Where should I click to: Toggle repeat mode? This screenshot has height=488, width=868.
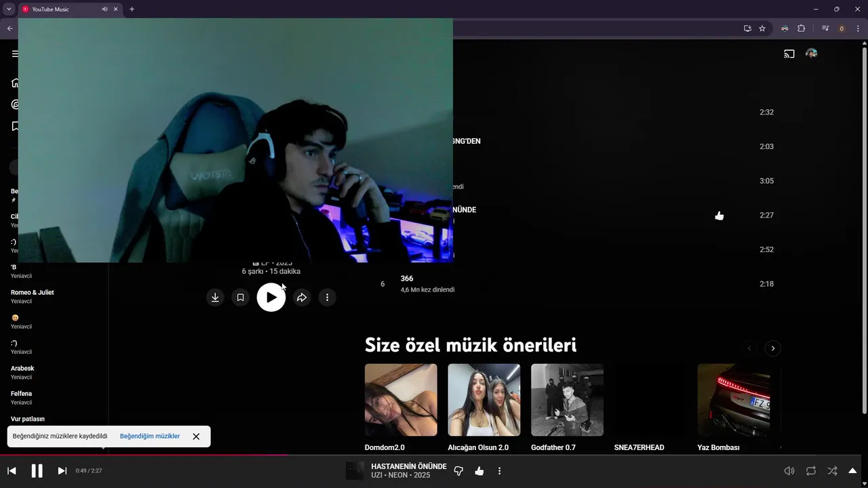(811, 470)
